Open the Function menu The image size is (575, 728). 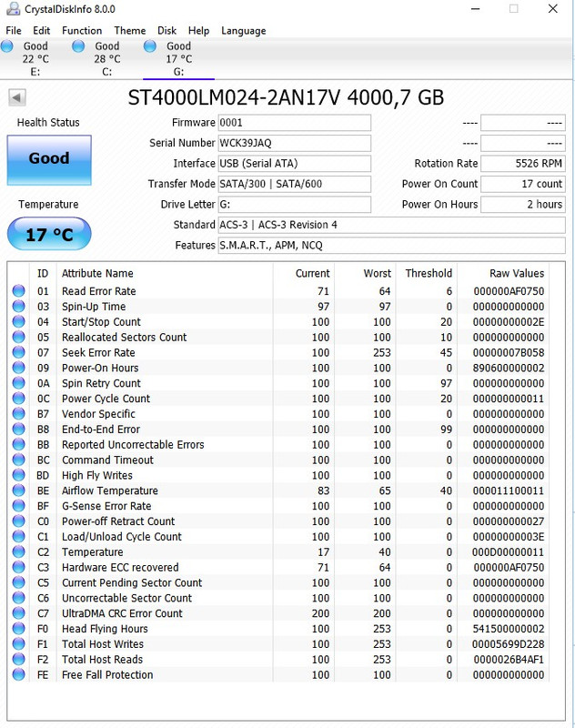pyautogui.click(x=82, y=31)
